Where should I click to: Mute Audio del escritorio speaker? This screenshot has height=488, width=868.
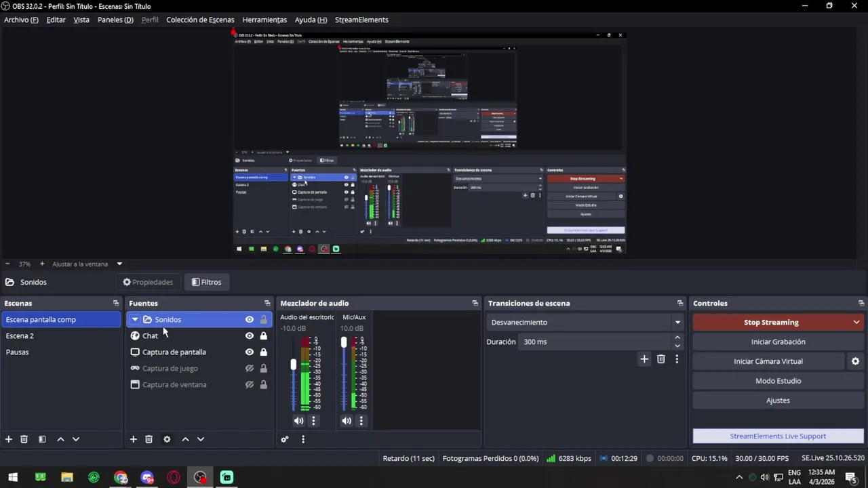click(x=299, y=421)
